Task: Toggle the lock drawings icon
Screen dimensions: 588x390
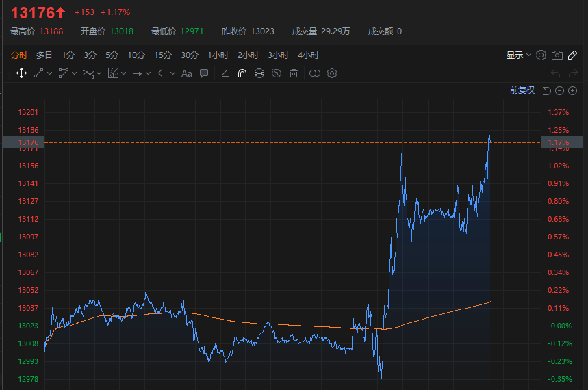Action: point(259,73)
